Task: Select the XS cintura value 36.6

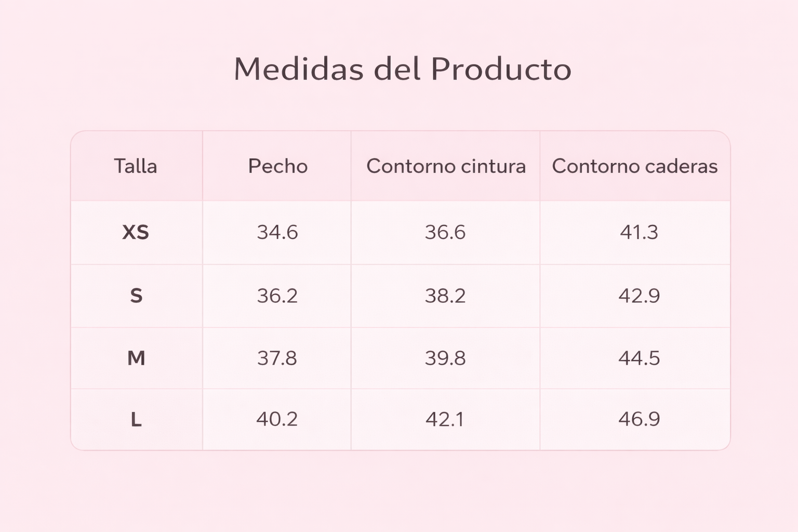Action: 445,232
